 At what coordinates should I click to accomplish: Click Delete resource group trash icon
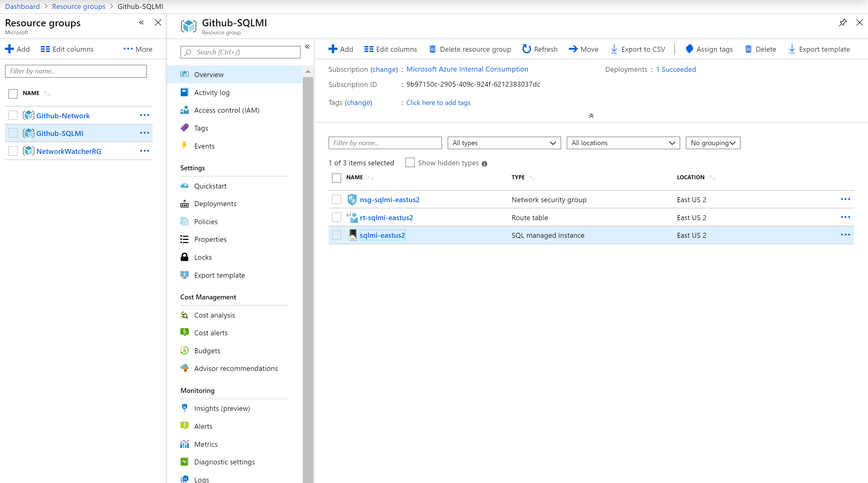point(432,49)
